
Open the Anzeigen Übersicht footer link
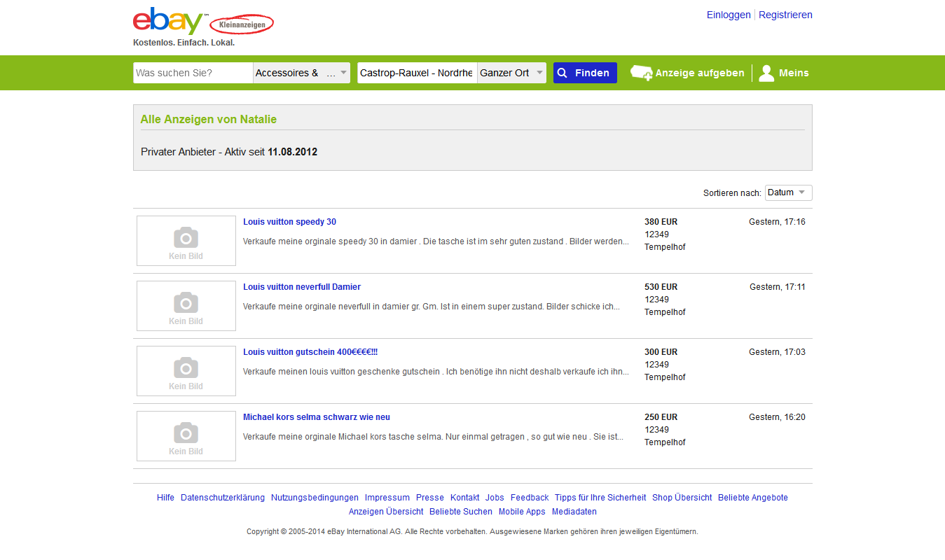click(386, 512)
